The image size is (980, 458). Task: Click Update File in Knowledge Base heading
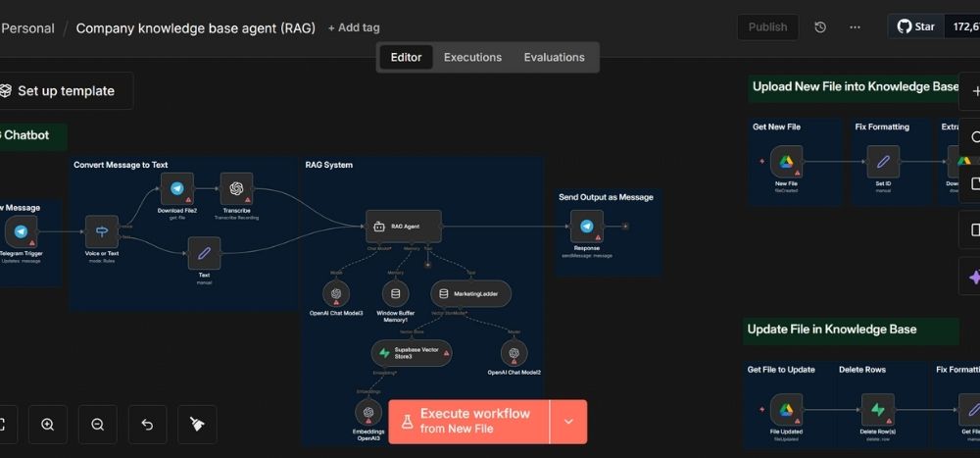[x=832, y=330]
